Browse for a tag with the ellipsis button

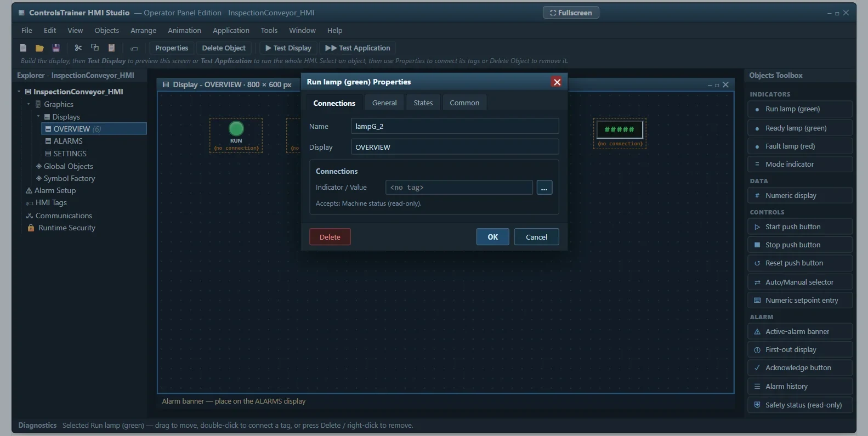point(544,188)
